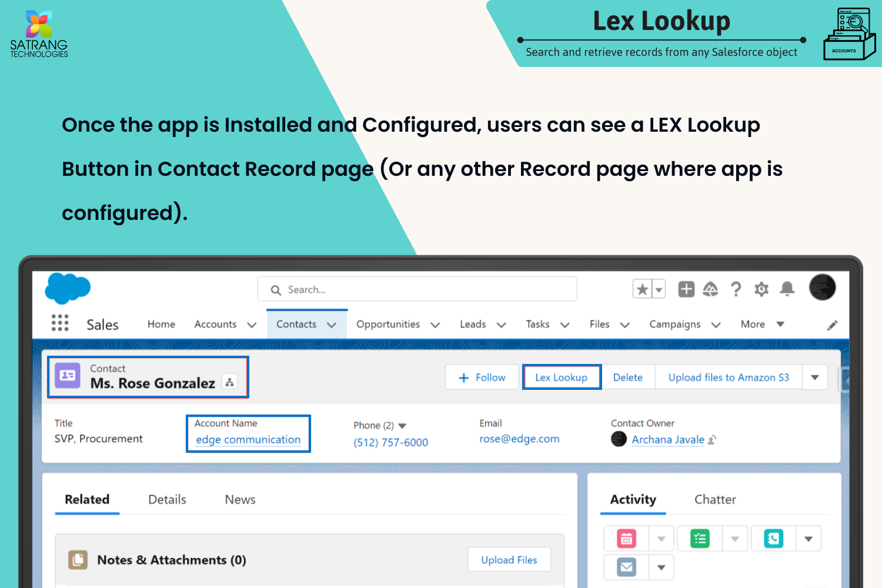This screenshot has height=588, width=882.
Task: Open the App Launcher dots grid
Action: click(60, 323)
